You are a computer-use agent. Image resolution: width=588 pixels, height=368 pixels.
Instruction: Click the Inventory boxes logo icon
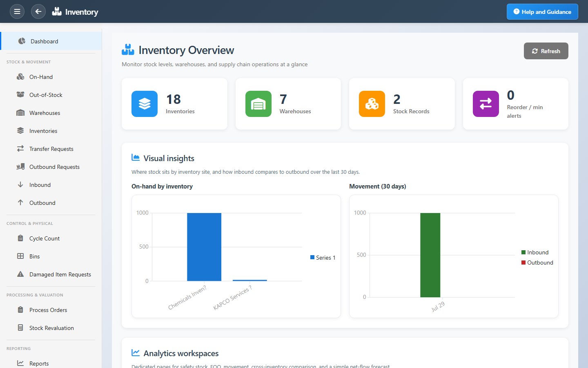click(57, 11)
